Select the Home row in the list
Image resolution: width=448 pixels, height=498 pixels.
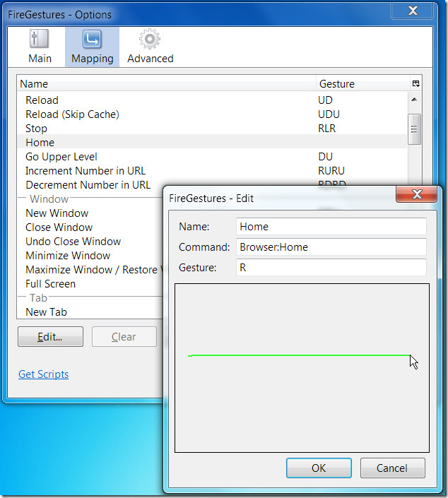212,142
